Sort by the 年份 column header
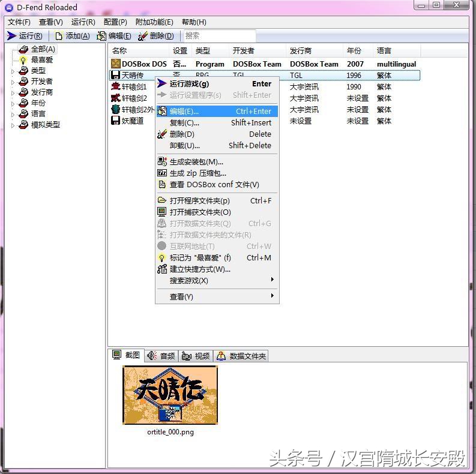The height and width of the screenshot is (474, 476). pos(358,50)
